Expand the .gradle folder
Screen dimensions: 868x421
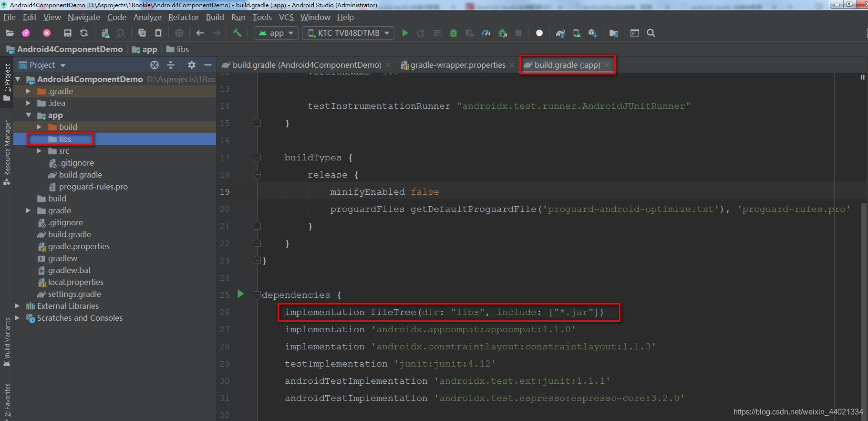point(28,91)
